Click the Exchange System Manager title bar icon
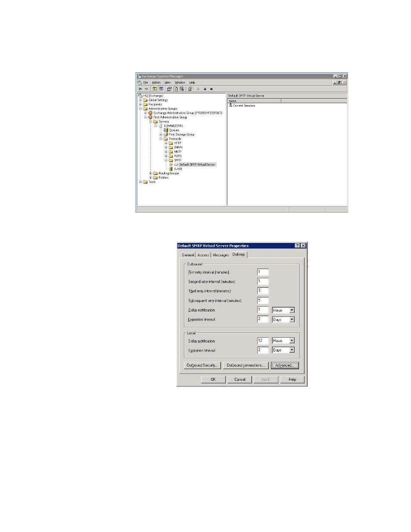 pos(139,76)
